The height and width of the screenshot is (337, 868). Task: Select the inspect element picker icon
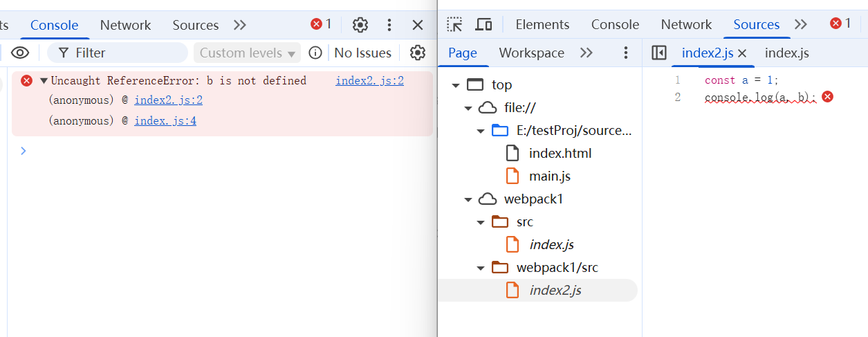point(454,24)
